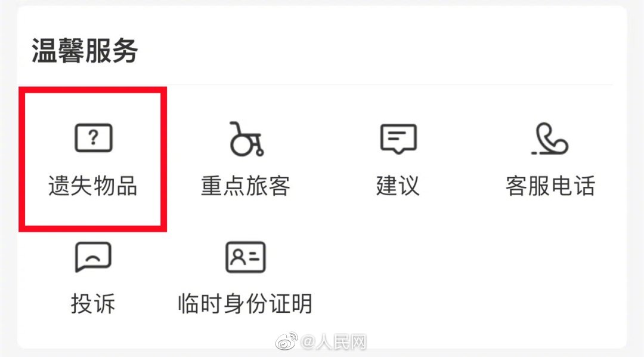Select the 遗失物品 label

click(93, 186)
